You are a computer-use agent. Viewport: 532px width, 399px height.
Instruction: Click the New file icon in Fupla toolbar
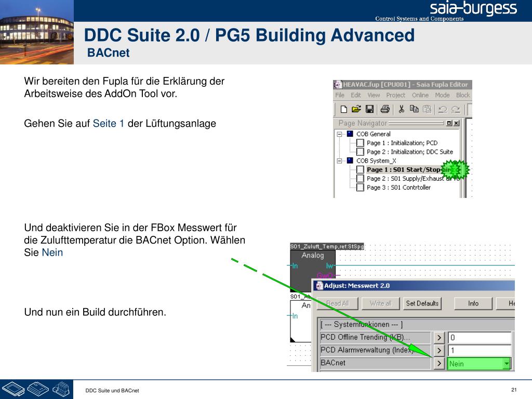(x=343, y=109)
